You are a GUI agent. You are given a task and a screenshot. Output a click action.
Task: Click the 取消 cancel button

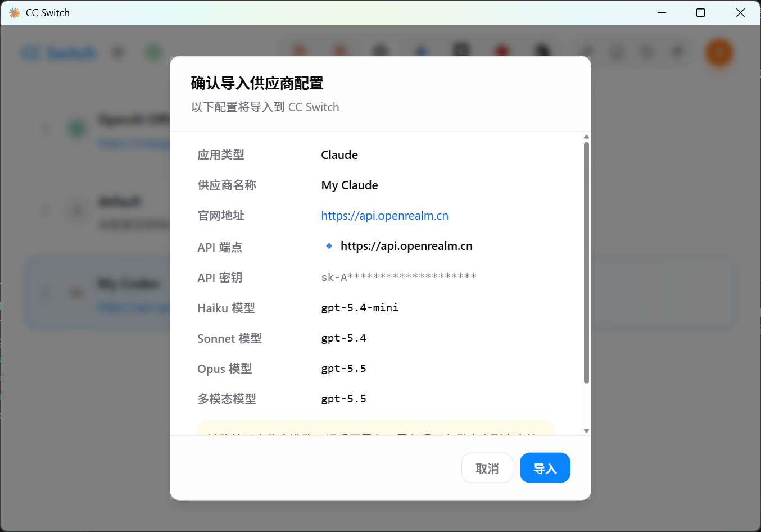(x=487, y=468)
